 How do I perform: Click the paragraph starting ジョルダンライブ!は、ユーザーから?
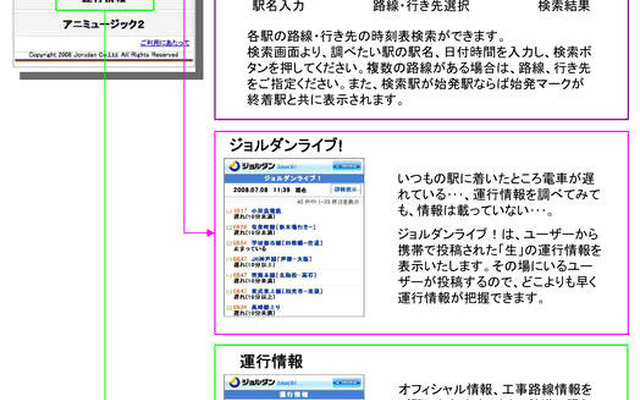tap(499, 266)
